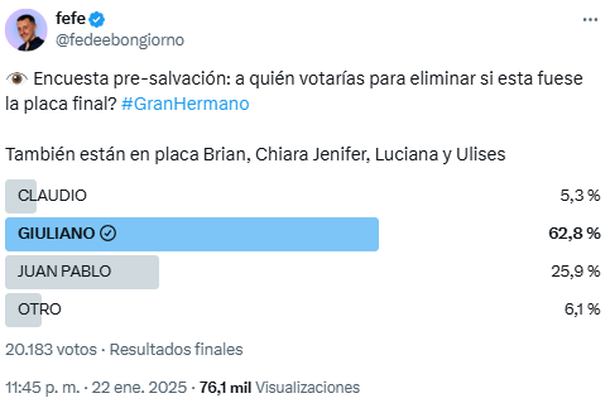Image resolution: width=610 pixels, height=403 pixels.
Task: Click the 62,8 % winning percentage
Action: 573,234
